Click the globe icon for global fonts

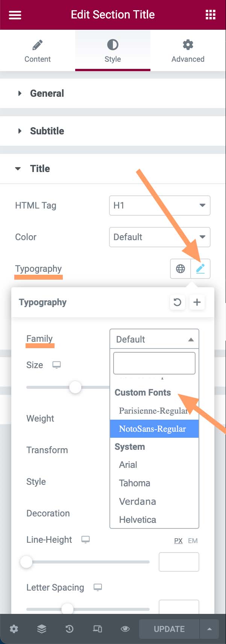pyautogui.click(x=180, y=269)
